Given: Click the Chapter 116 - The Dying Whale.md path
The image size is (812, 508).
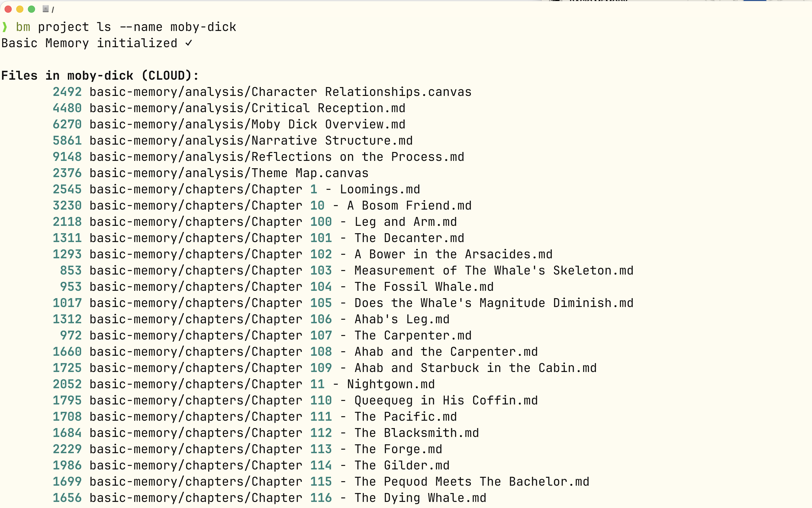Looking at the screenshot, I should click(x=287, y=498).
